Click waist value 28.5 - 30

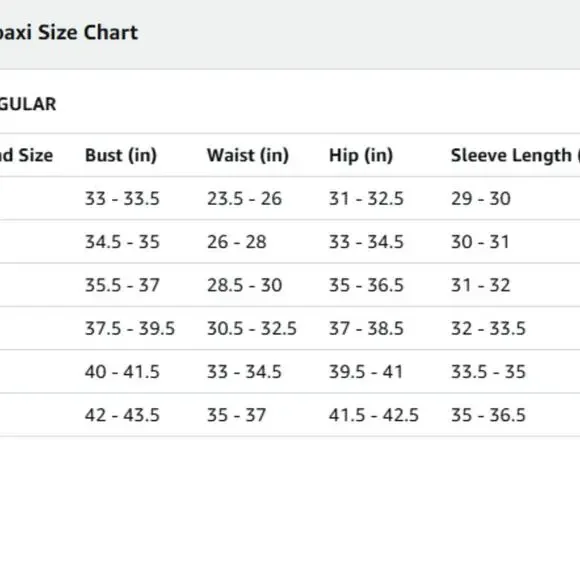click(245, 285)
